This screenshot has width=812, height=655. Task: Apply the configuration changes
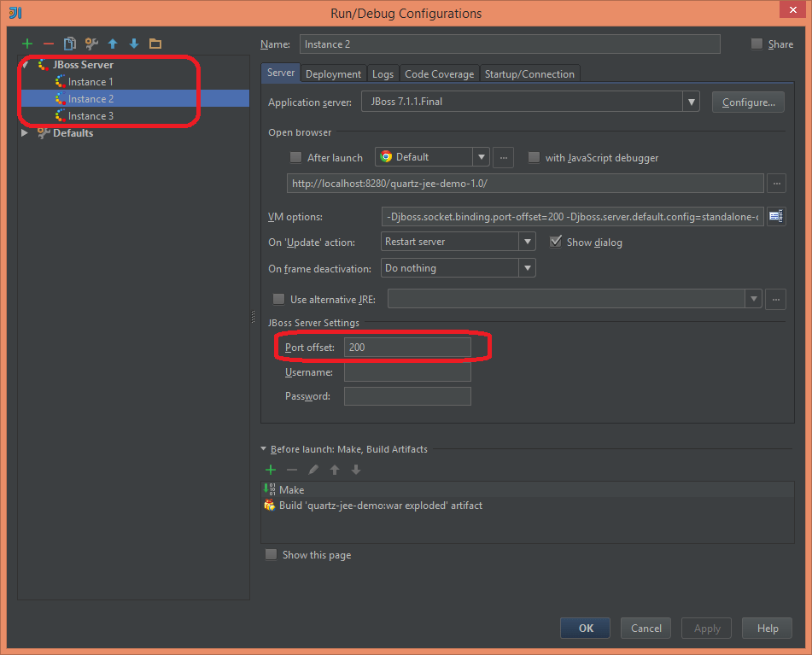706,628
